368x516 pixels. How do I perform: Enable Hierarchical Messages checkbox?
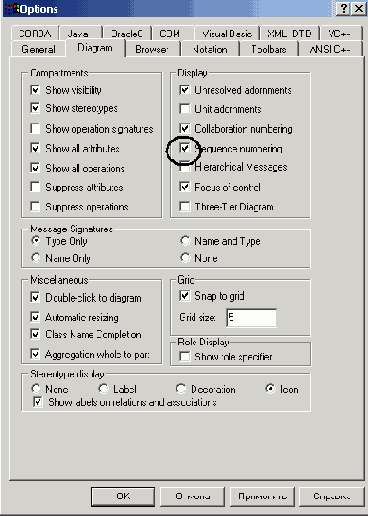[184, 167]
